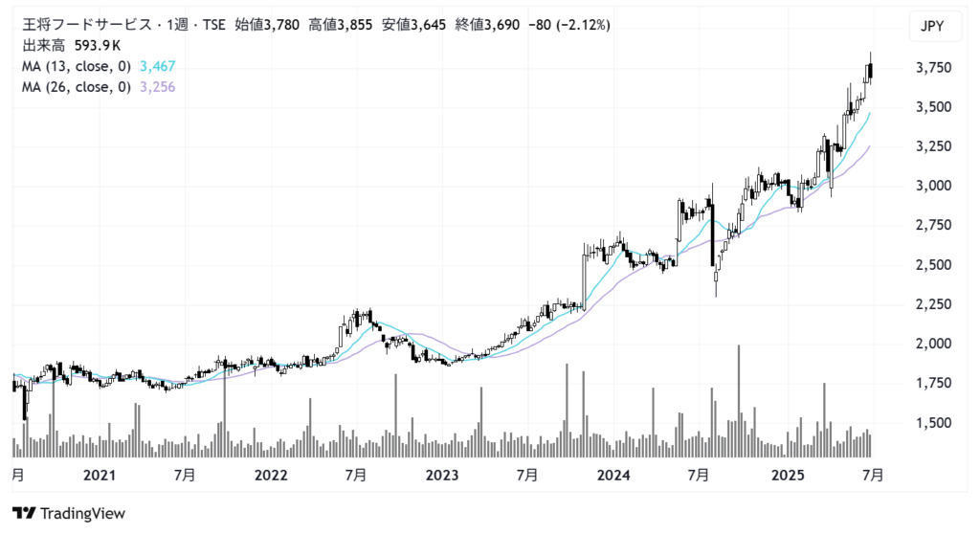
Task: Click the 3,250 price axis label
Action: click(x=934, y=146)
